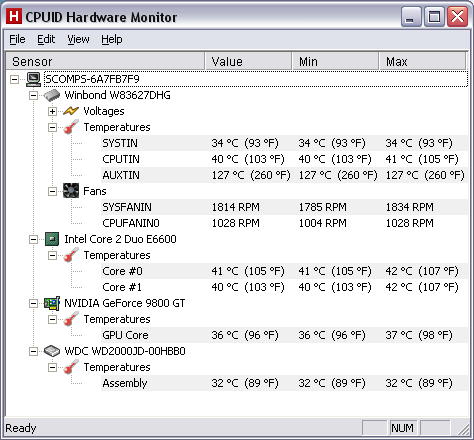The height and width of the screenshot is (440, 474).
Task: Click CPUTIN max value 41 °C (105 °F)
Action: click(422, 159)
